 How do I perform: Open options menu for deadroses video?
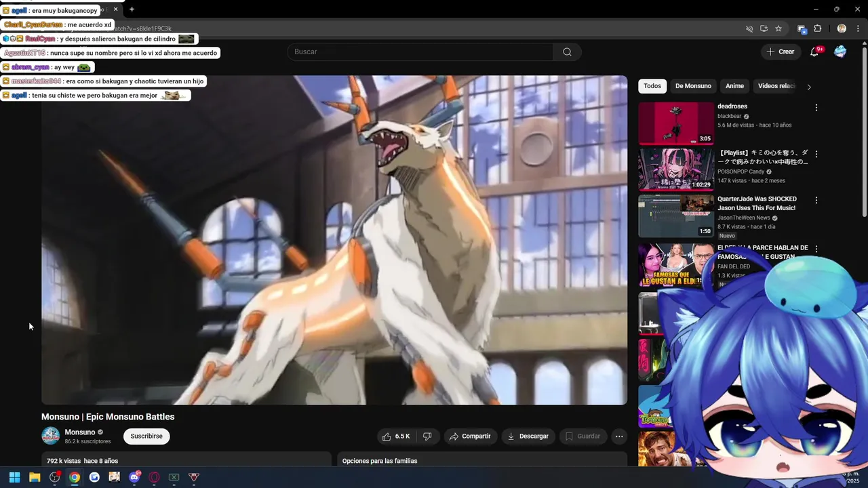click(x=816, y=108)
